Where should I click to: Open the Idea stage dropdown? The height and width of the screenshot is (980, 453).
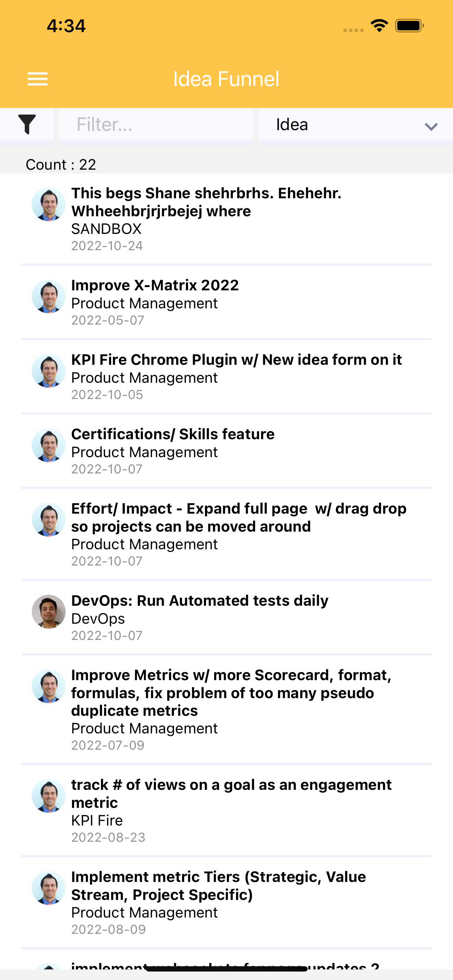pyautogui.click(x=355, y=125)
